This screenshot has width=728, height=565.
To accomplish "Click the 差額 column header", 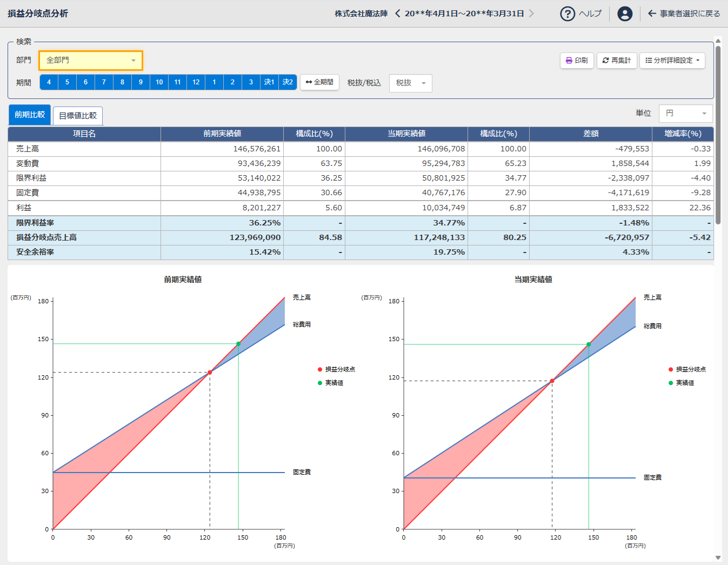I will [590, 134].
